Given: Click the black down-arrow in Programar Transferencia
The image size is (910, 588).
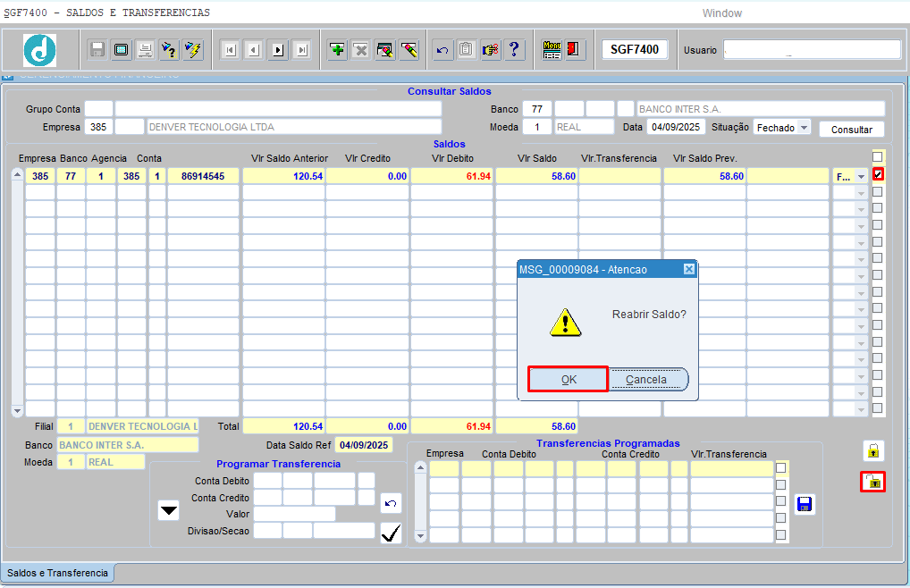Looking at the screenshot, I should click(x=168, y=511).
